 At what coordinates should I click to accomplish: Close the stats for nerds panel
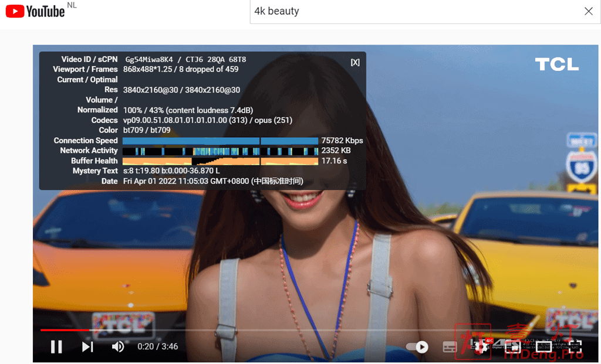pos(355,62)
